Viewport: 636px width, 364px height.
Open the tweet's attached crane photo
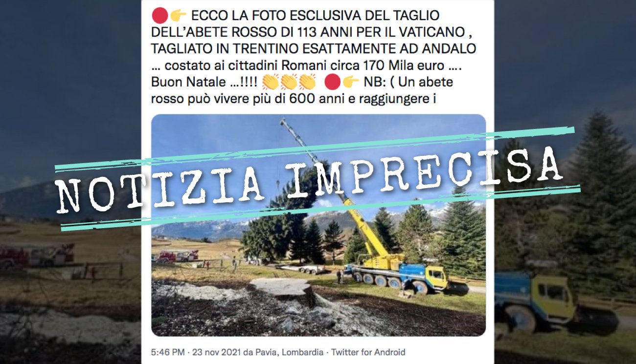coord(318,225)
